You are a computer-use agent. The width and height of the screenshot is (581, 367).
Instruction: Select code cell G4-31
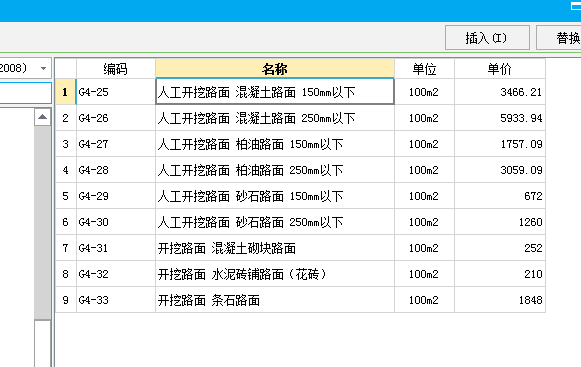116,248
